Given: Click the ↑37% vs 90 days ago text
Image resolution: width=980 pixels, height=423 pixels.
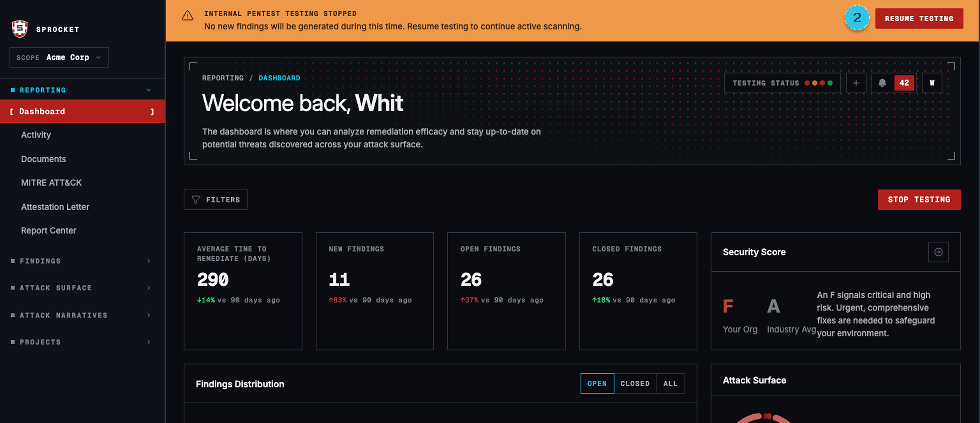Looking at the screenshot, I should coord(502,300).
